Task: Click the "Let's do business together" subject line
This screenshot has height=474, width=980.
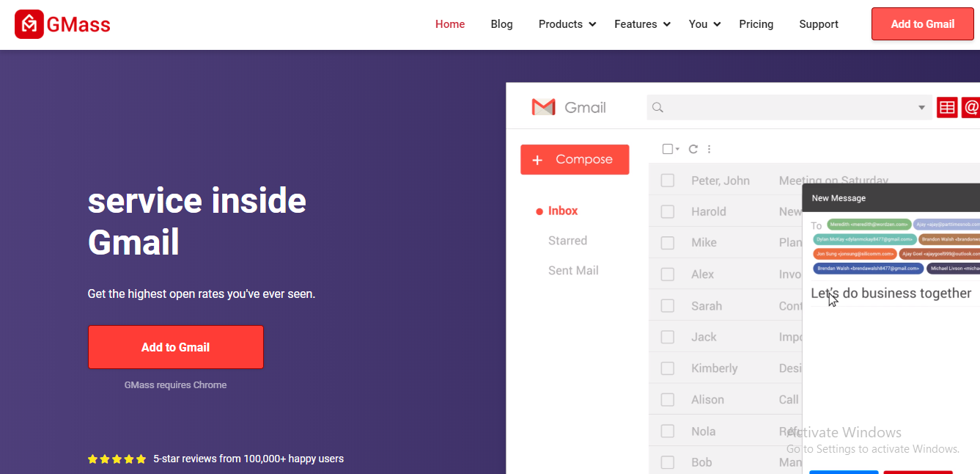Action: pos(891,293)
